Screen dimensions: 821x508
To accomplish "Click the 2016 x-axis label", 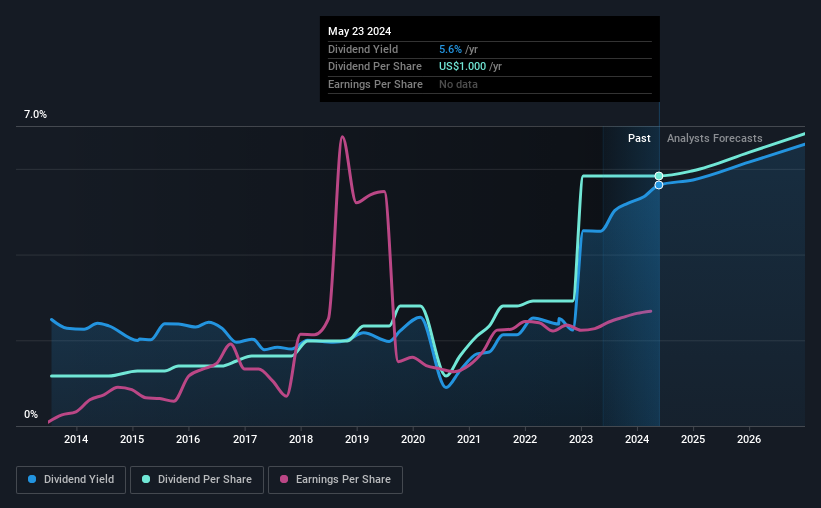I will pos(188,439).
